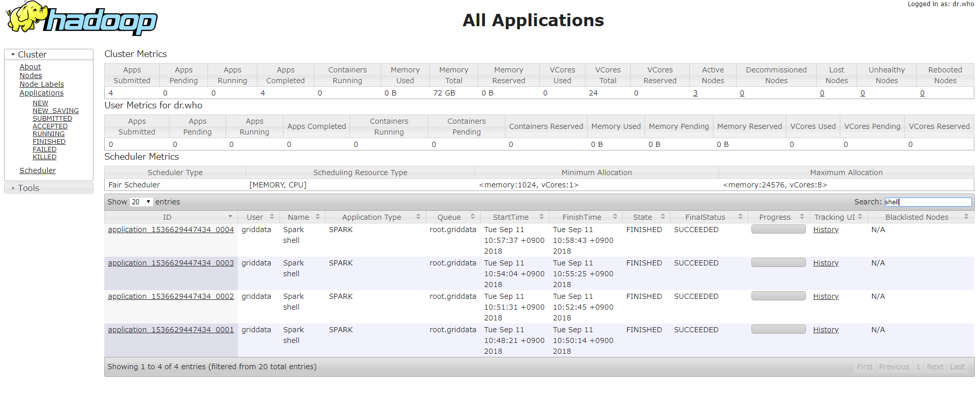Open Decommissioned Nodes count link
The width and height of the screenshot is (980, 400).
pyautogui.click(x=742, y=93)
